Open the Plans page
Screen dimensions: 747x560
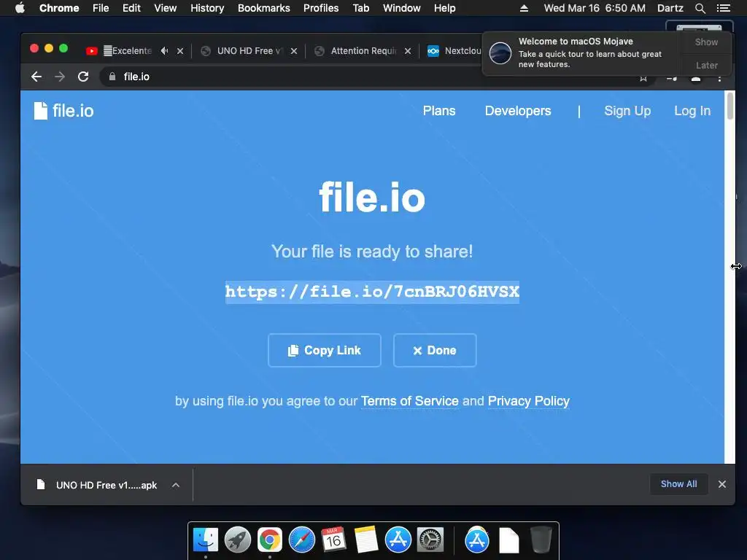click(x=439, y=111)
